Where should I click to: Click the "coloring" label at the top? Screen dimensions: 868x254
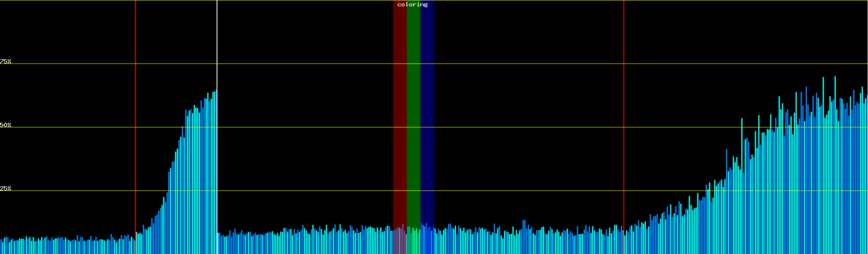(412, 5)
